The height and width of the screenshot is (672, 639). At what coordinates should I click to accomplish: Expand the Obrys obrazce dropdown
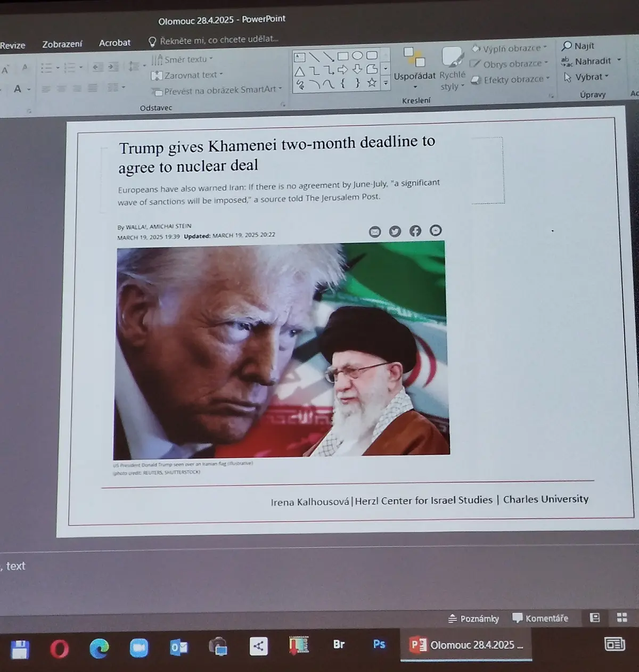click(x=510, y=64)
